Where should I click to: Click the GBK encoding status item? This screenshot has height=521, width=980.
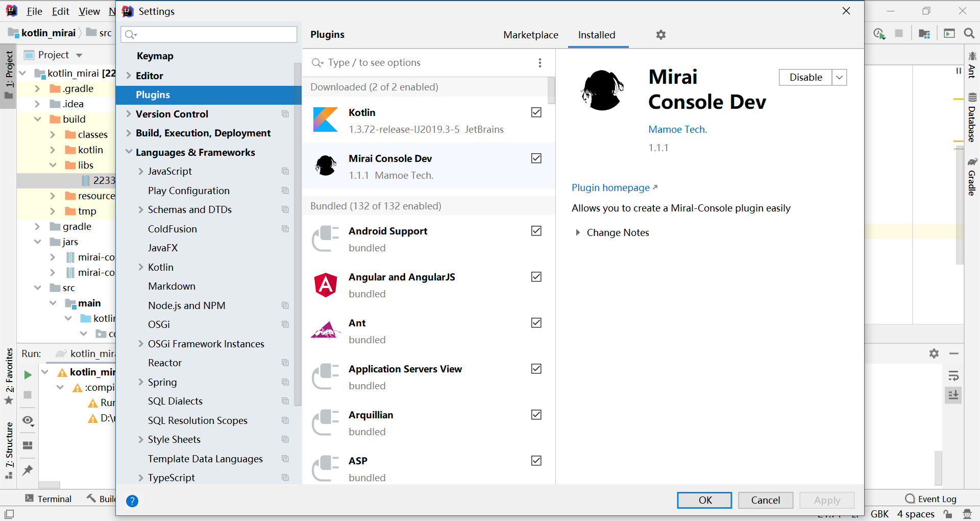[x=879, y=514]
